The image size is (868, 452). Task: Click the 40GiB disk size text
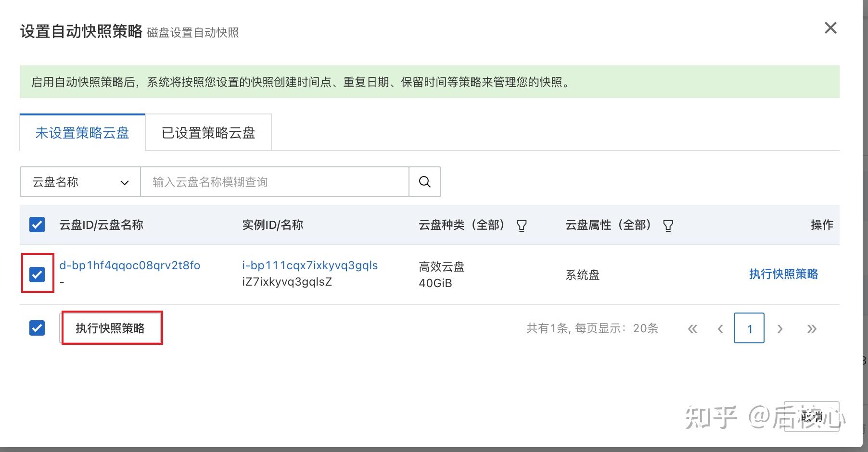coord(435,283)
